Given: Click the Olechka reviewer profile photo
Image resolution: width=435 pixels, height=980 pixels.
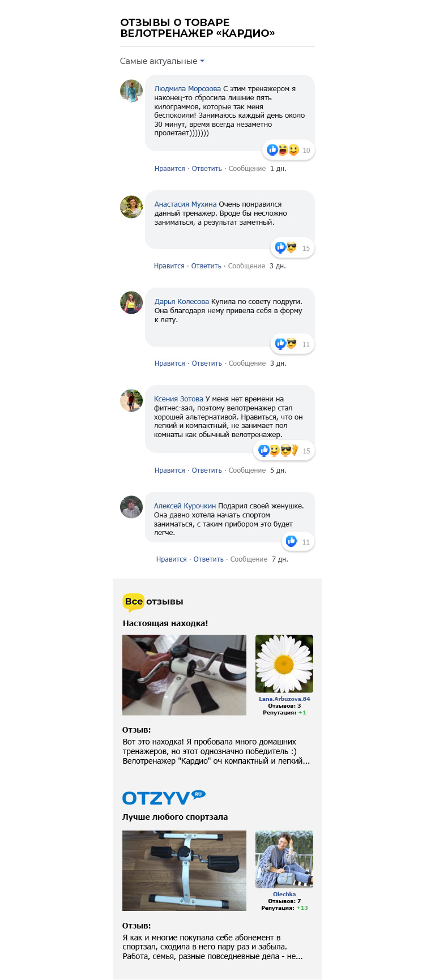Looking at the screenshot, I should [284, 859].
